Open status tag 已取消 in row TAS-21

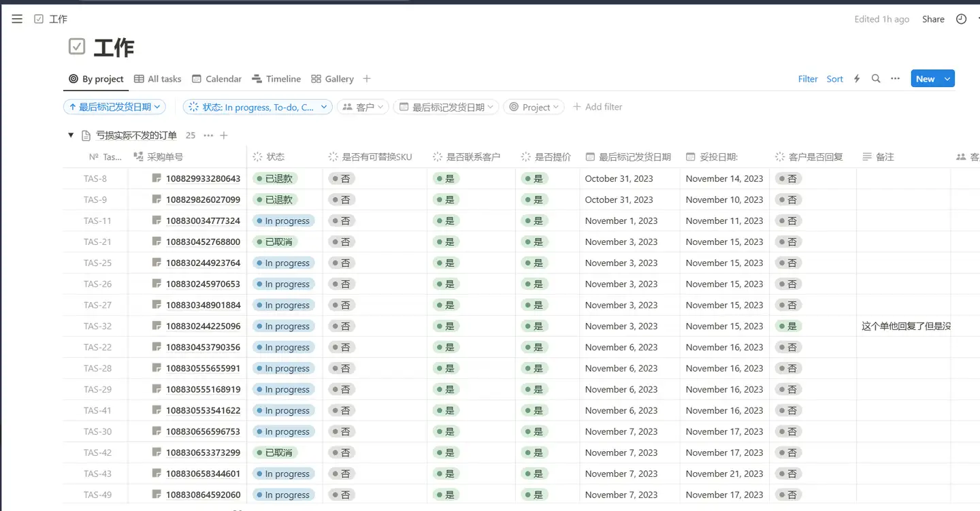point(277,242)
